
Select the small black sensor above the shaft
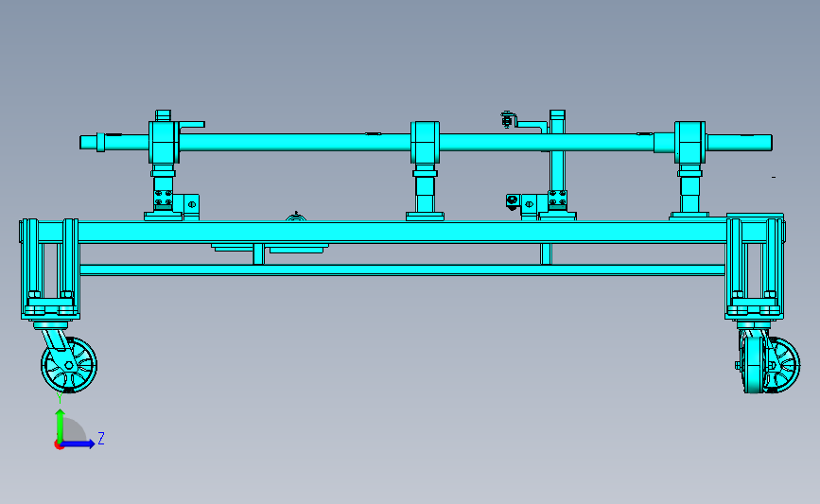(x=507, y=120)
